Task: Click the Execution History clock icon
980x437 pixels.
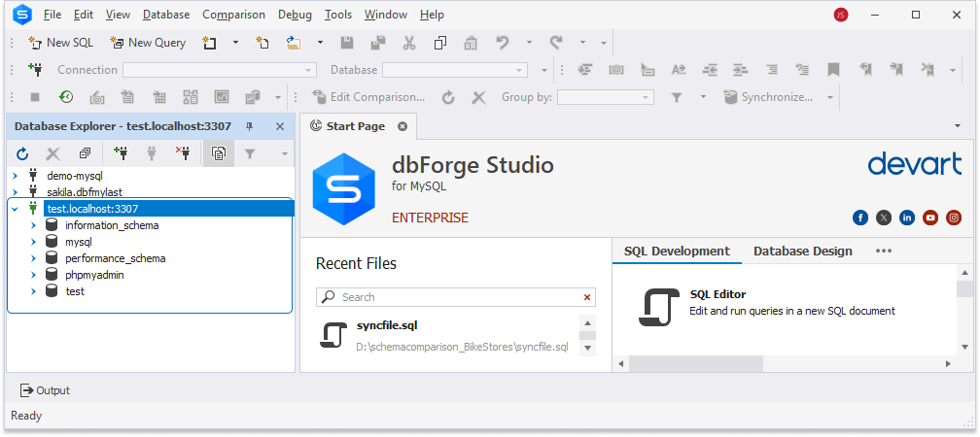Action: 66,97
